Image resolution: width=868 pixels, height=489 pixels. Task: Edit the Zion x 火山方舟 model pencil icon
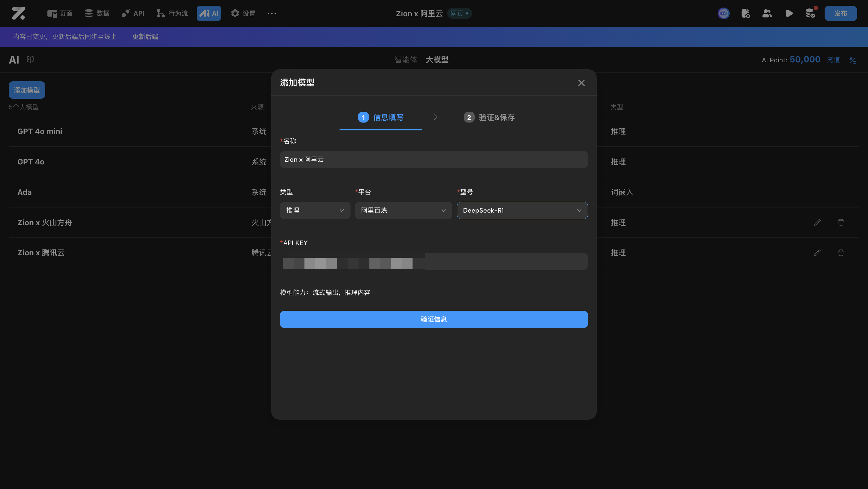tap(817, 223)
